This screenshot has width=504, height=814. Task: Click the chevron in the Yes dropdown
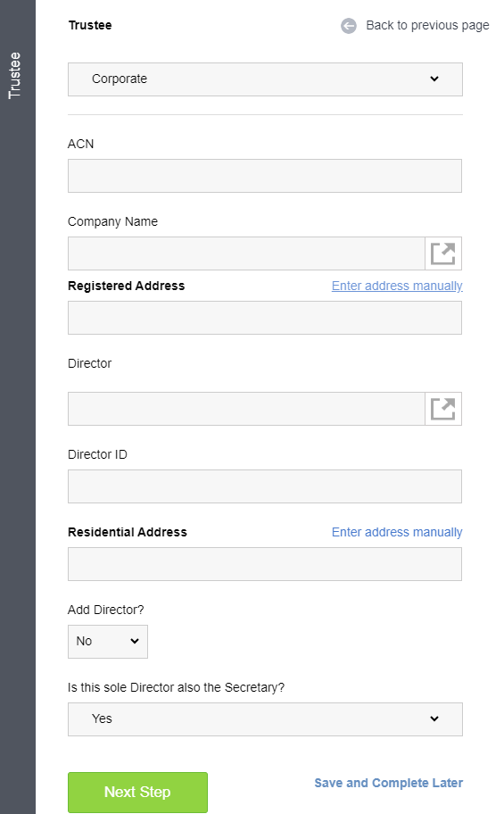[x=434, y=718]
